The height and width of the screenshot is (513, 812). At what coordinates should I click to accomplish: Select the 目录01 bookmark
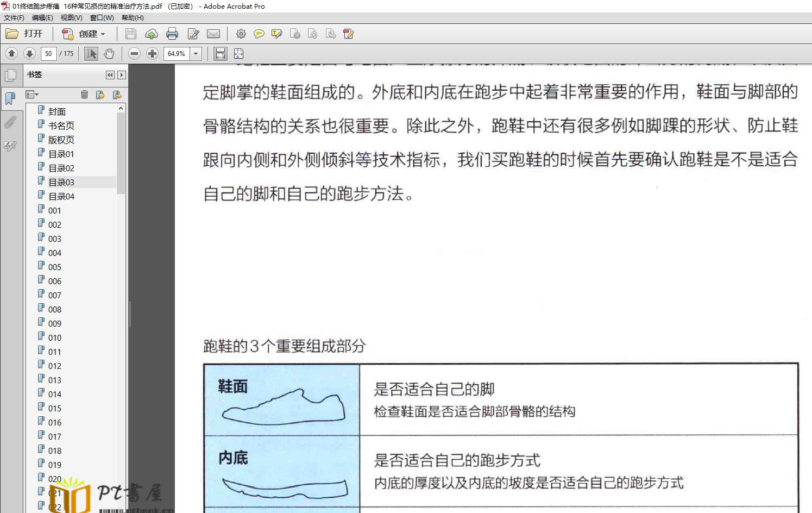[x=61, y=154]
